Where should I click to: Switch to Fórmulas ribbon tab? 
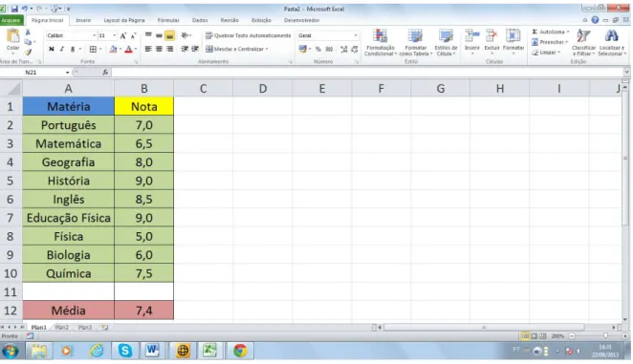click(168, 20)
